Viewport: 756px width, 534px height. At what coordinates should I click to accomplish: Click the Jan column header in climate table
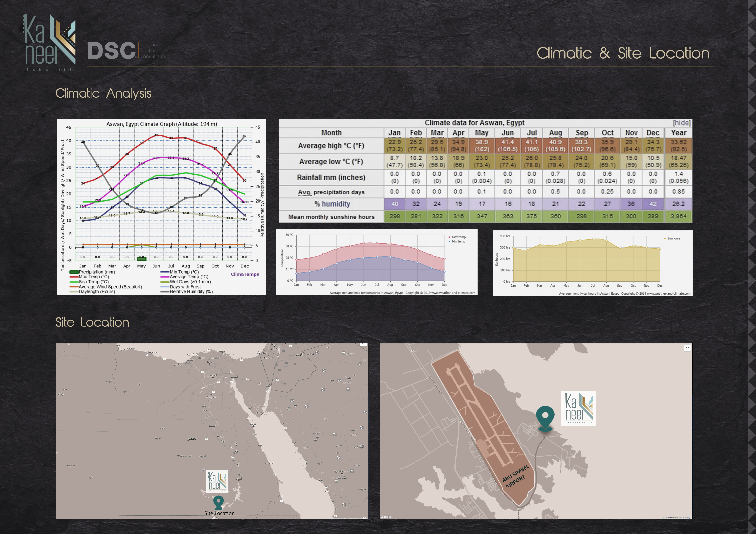point(394,133)
